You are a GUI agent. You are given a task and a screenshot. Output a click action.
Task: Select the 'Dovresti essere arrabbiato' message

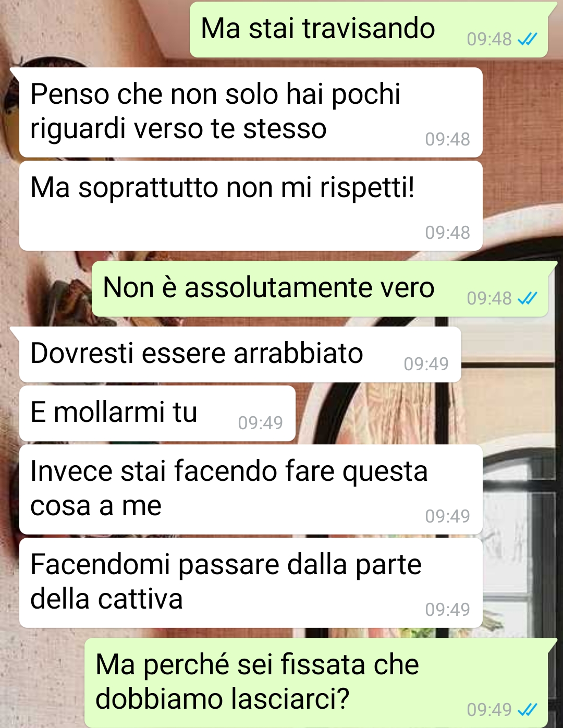pos(240,355)
